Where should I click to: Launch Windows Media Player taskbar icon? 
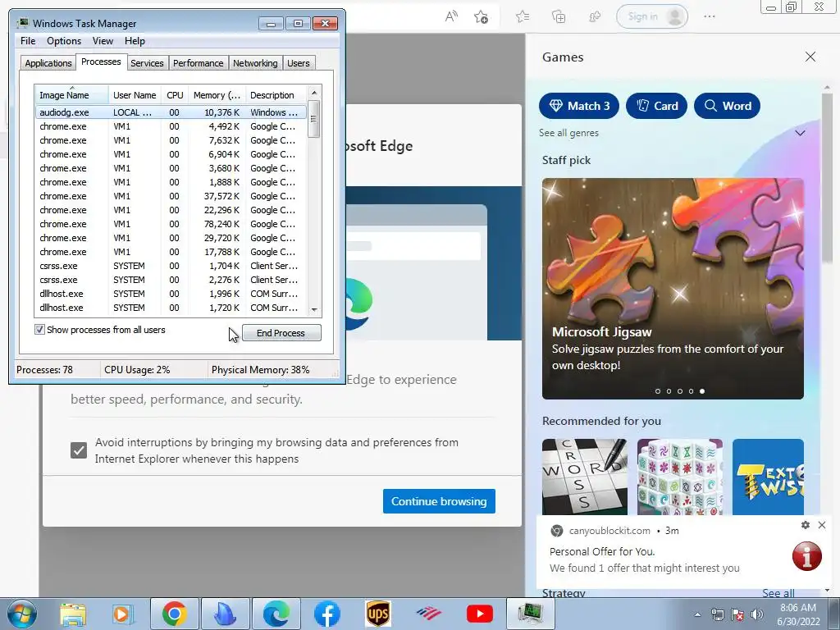click(x=123, y=614)
